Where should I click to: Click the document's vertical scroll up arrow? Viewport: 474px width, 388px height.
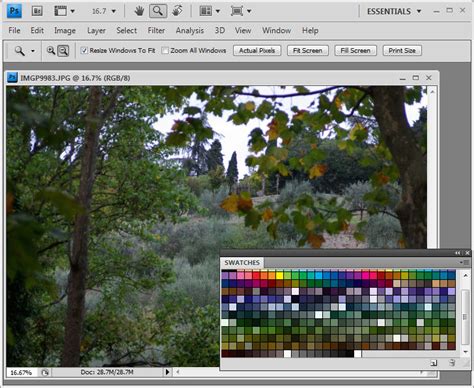coord(432,91)
